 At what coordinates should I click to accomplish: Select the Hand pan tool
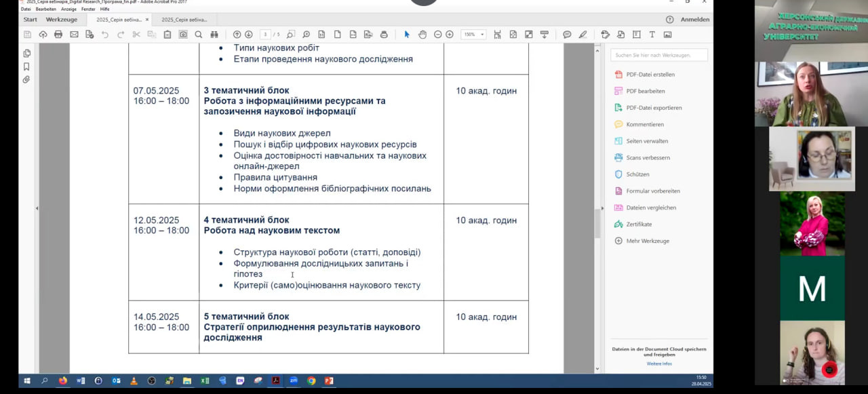(x=422, y=35)
